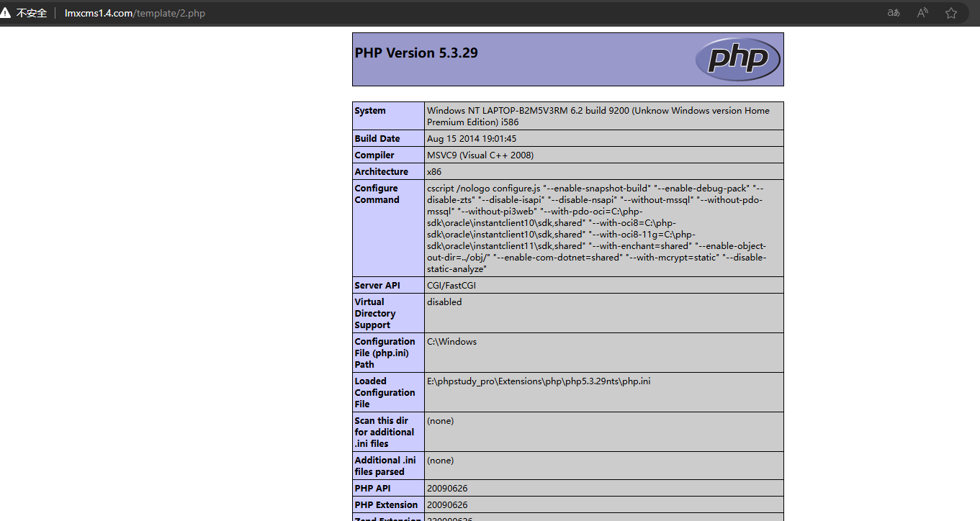The width and height of the screenshot is (980, 521).
Task: Click the CGI/FastCGI value
Action: pos(451,286)
